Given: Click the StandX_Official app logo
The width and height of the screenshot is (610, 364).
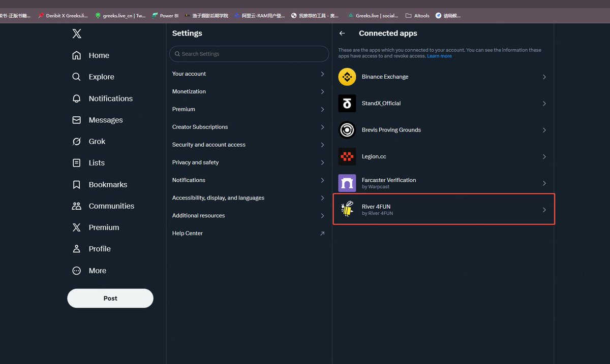Looking at the screenshot, I should pos(347,104).
